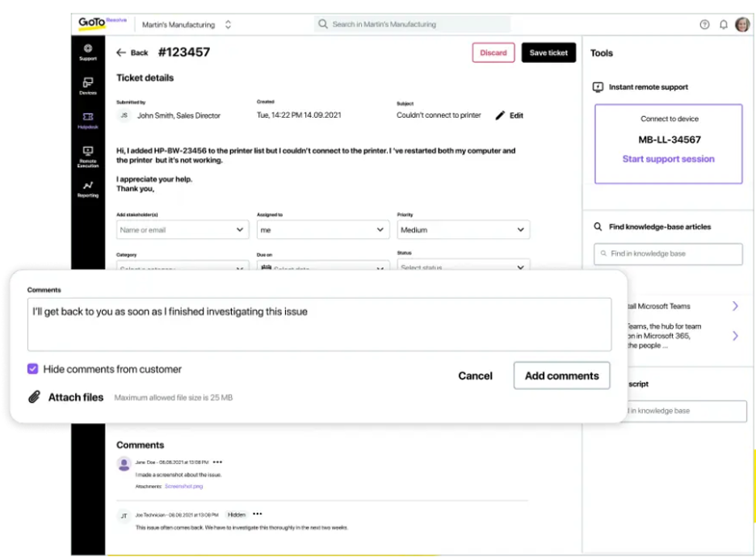Click the Back arrow link
The height and width of the screenshot is (557, 756).
point(132,52)
